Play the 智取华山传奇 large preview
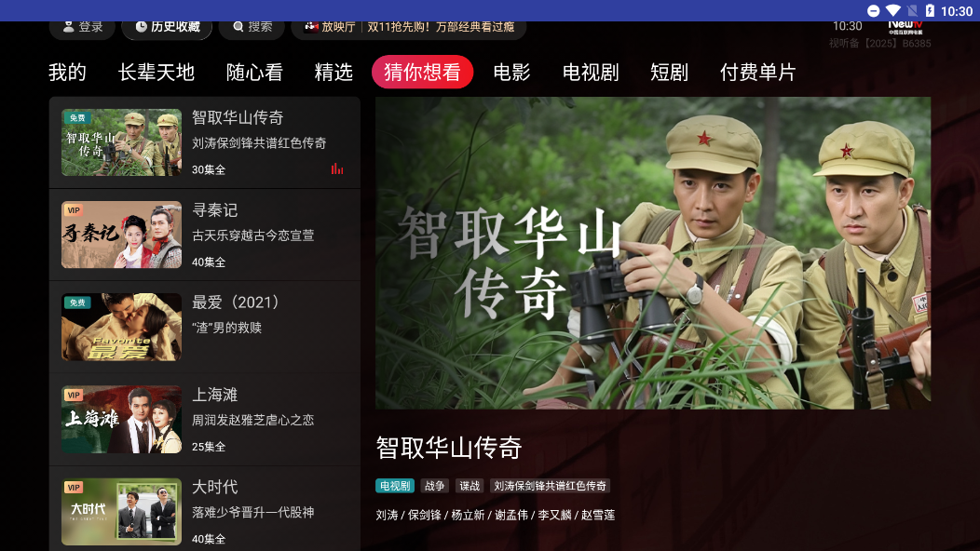 click(652, 253)
